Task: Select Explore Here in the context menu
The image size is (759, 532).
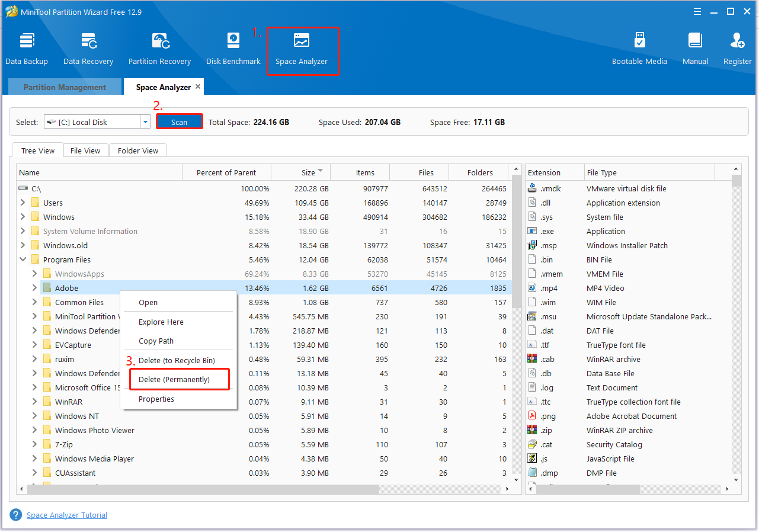Action: [x=178, y=322]
